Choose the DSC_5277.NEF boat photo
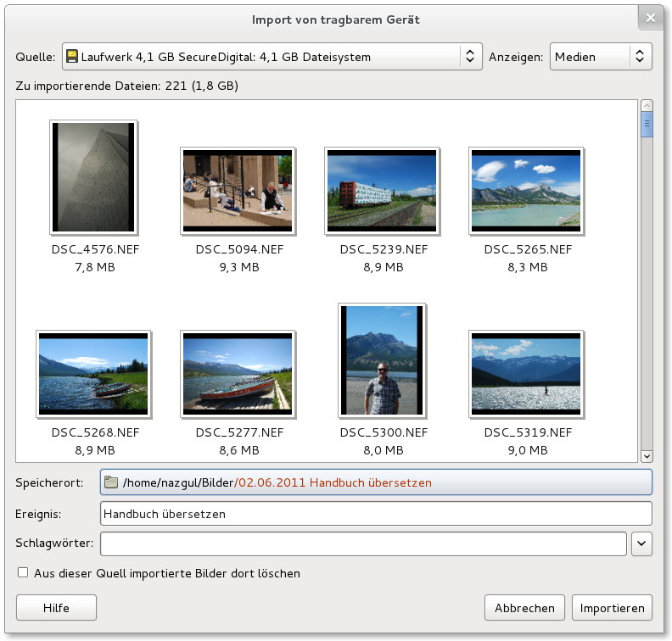This screenshot has height=641, width=672. [x=237, y=374]
